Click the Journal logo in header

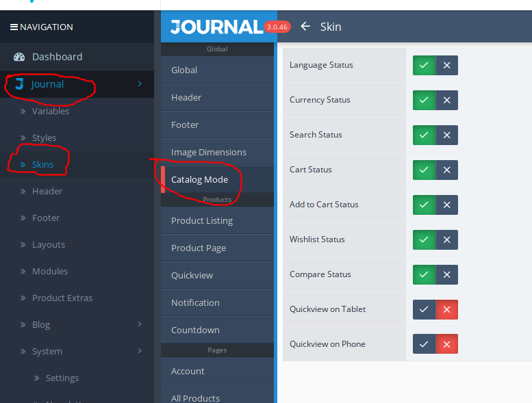(x=217, y=27)
